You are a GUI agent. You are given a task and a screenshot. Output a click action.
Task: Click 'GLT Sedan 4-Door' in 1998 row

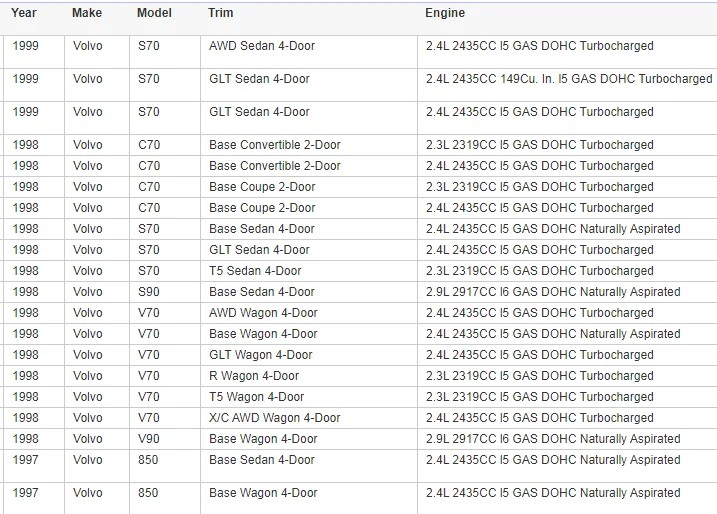point(259,250)
